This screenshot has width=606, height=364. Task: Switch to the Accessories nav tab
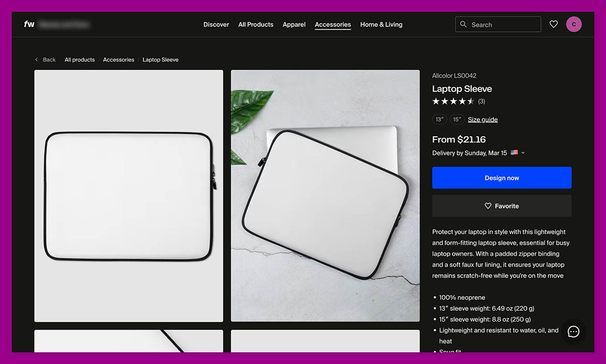click(333, 24)
